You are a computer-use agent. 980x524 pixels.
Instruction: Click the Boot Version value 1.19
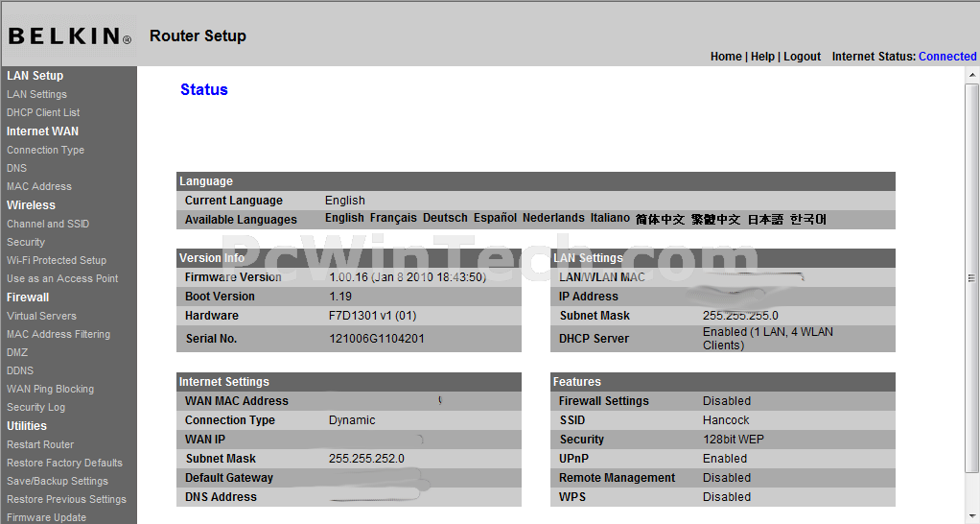coord(340,297)
